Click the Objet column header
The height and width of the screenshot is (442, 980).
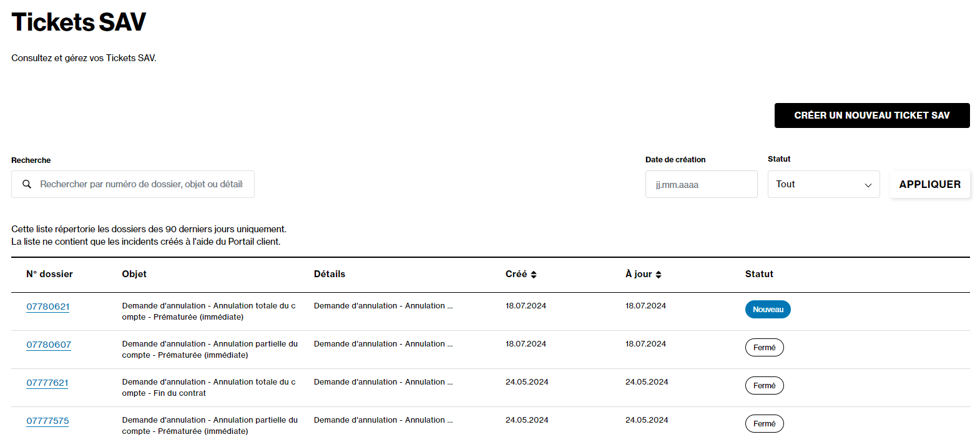pyautogui.click(x=134, y=274)
